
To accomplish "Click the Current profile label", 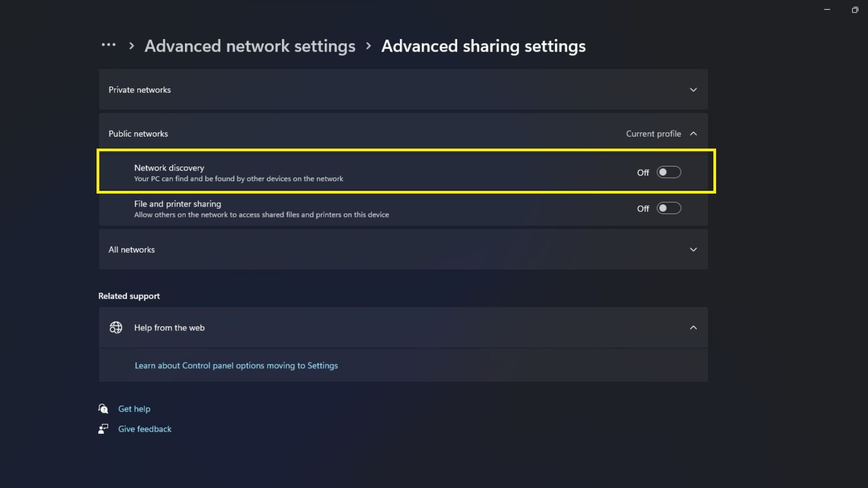I will tap(653, 133).
